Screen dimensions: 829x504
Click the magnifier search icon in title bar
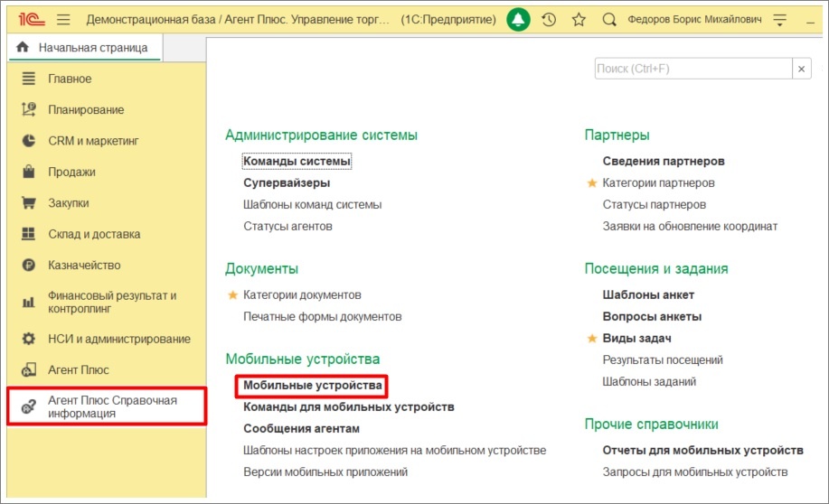(x=609, y=20)
